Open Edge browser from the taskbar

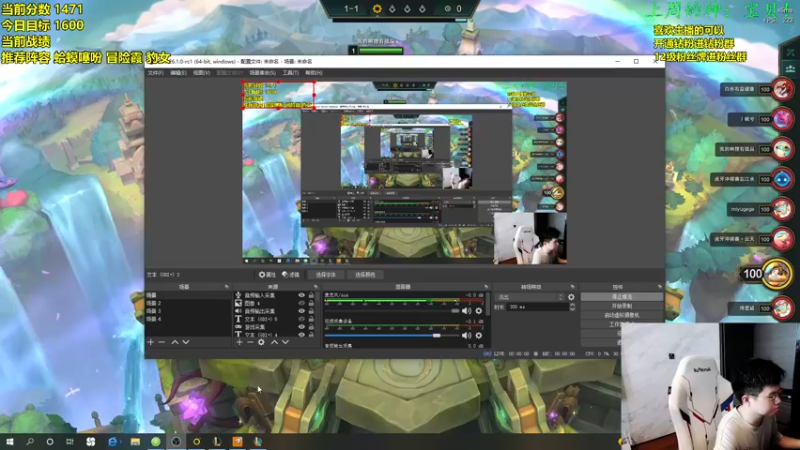tap(113, 441)
